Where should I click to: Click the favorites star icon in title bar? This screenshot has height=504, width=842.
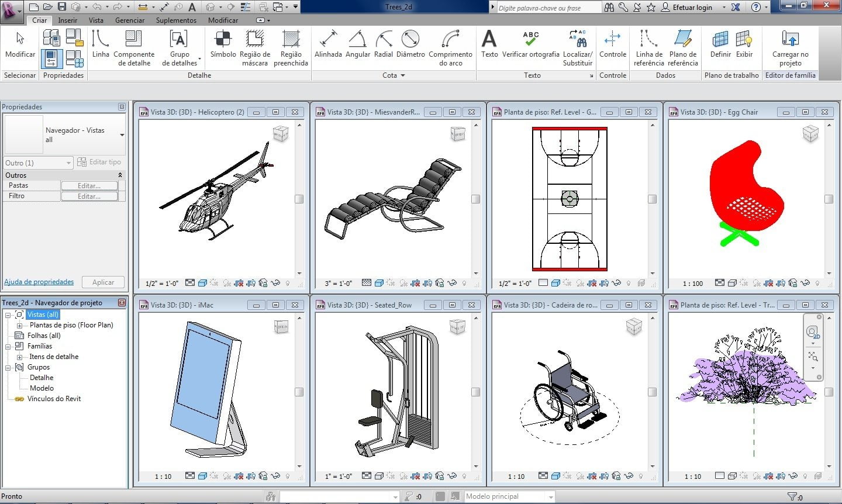point(651,7)
